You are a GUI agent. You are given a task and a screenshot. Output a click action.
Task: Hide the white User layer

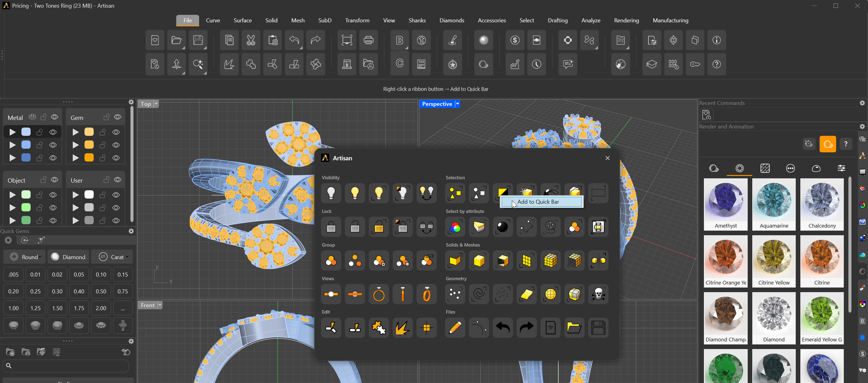pos(116,195)
